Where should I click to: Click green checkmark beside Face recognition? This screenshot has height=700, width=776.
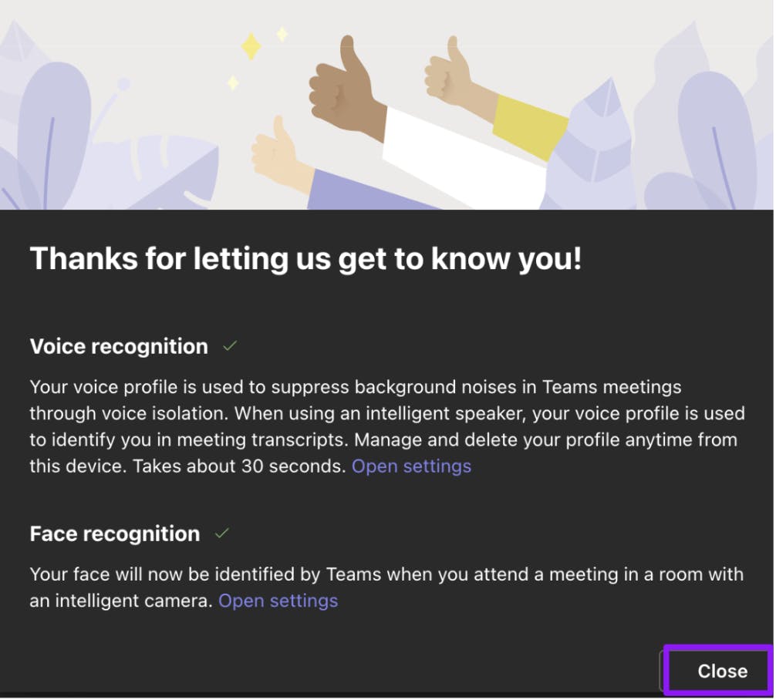222,533
